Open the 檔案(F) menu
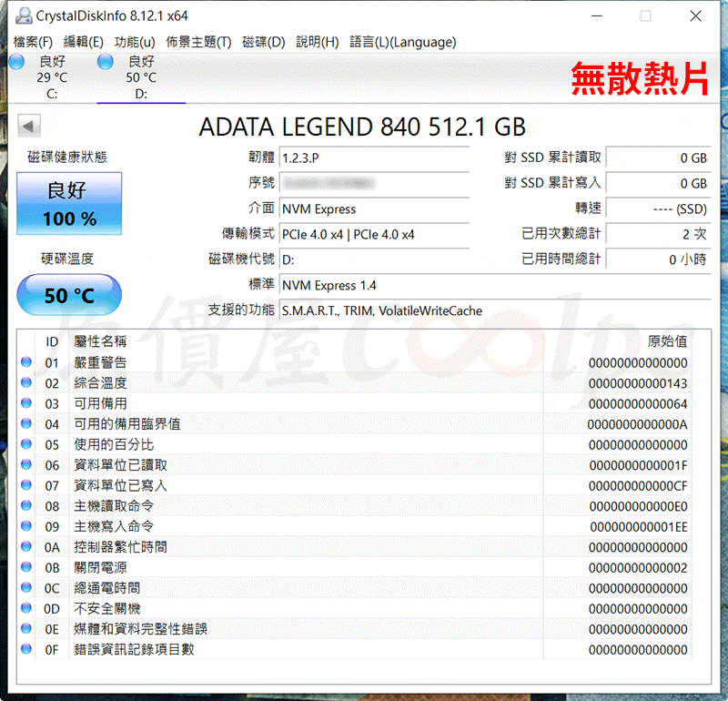The height and width of the screenshot is (701, 728). 33,42
